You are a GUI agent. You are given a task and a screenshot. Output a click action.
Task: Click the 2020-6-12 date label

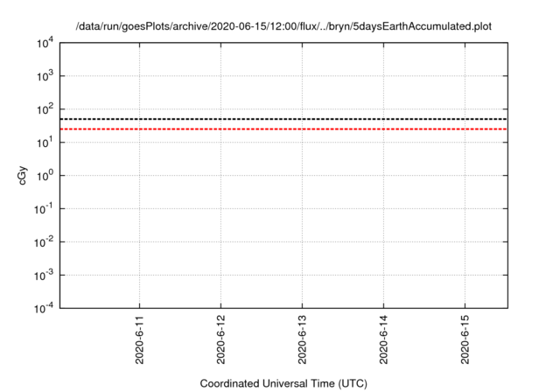220,339
